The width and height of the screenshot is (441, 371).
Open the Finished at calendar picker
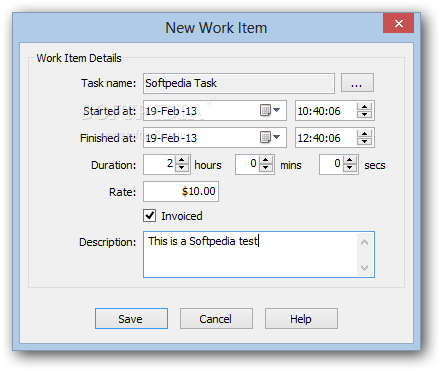coord(270,137)
